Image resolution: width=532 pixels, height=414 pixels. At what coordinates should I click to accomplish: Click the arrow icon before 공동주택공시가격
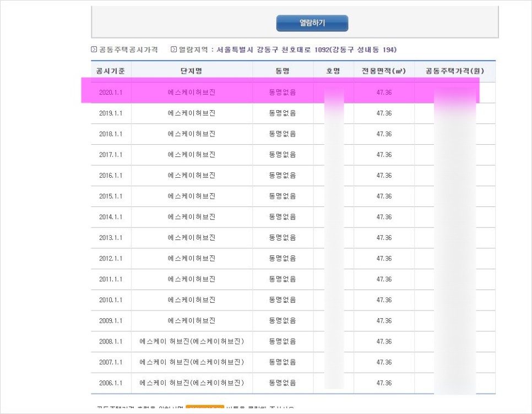[93, 50]
